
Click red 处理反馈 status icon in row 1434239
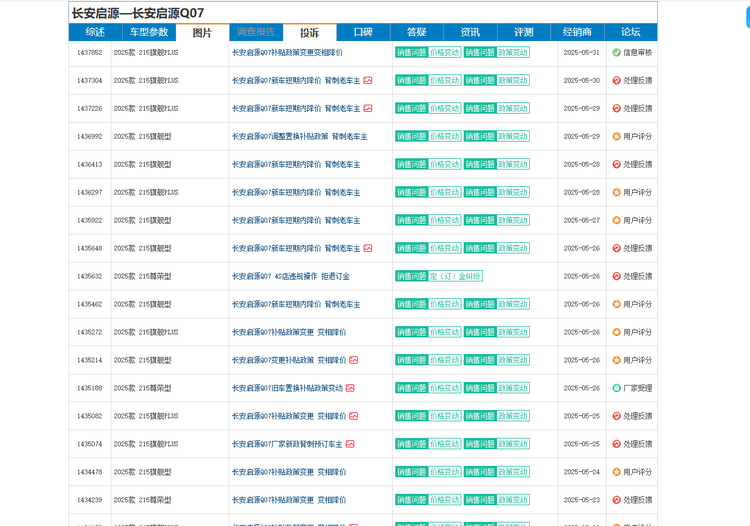(617, 500)
